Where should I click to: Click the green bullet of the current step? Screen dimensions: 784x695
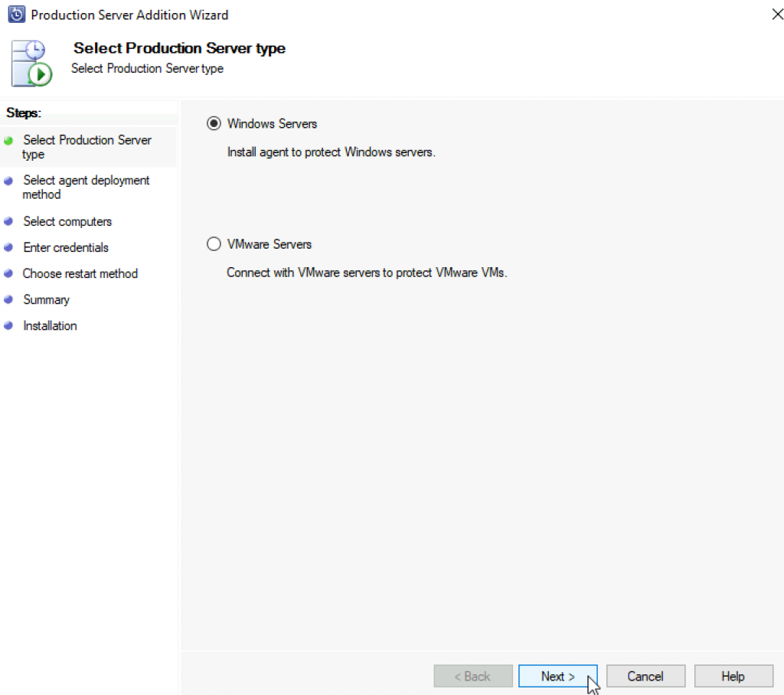[8, 141]
